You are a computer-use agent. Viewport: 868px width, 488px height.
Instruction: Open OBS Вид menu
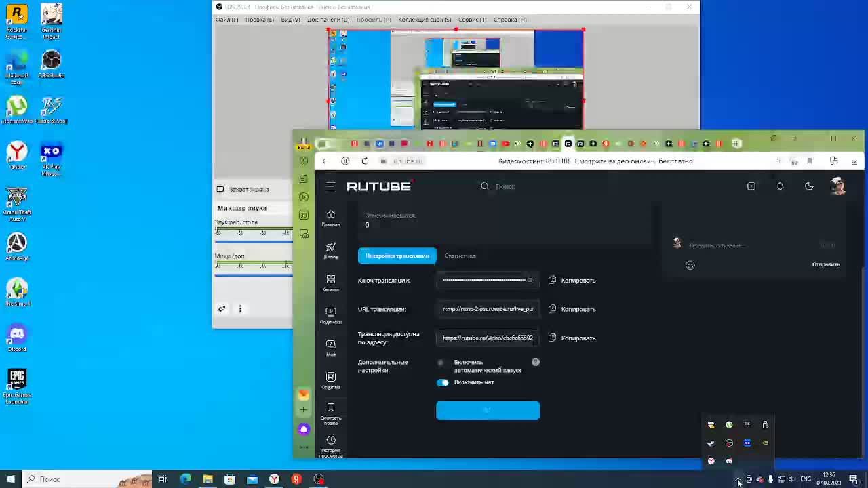coord(290,20)
